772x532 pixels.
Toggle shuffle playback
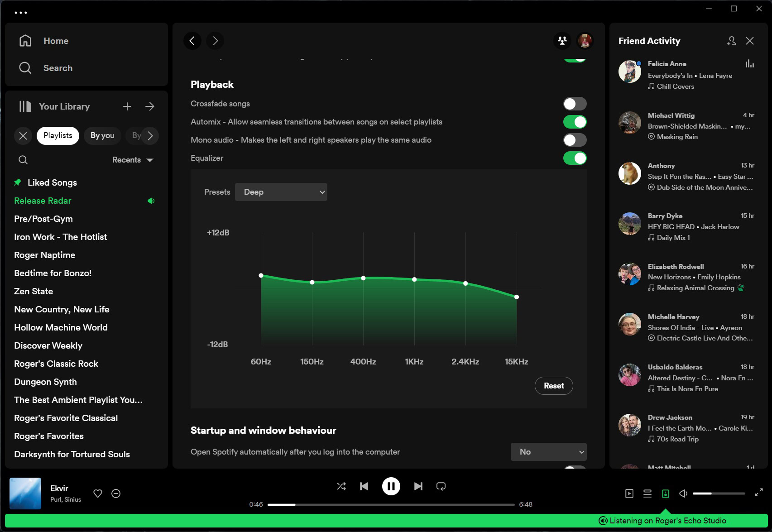click(x=341, y=486)
